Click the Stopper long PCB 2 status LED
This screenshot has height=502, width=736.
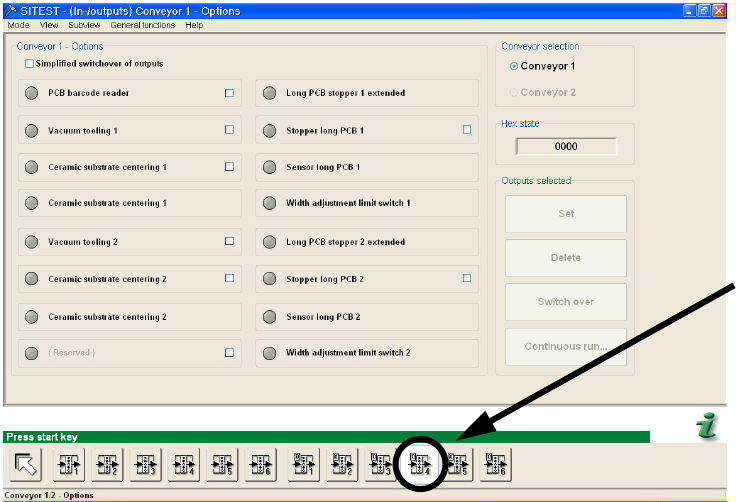click(x=269, y=279)
